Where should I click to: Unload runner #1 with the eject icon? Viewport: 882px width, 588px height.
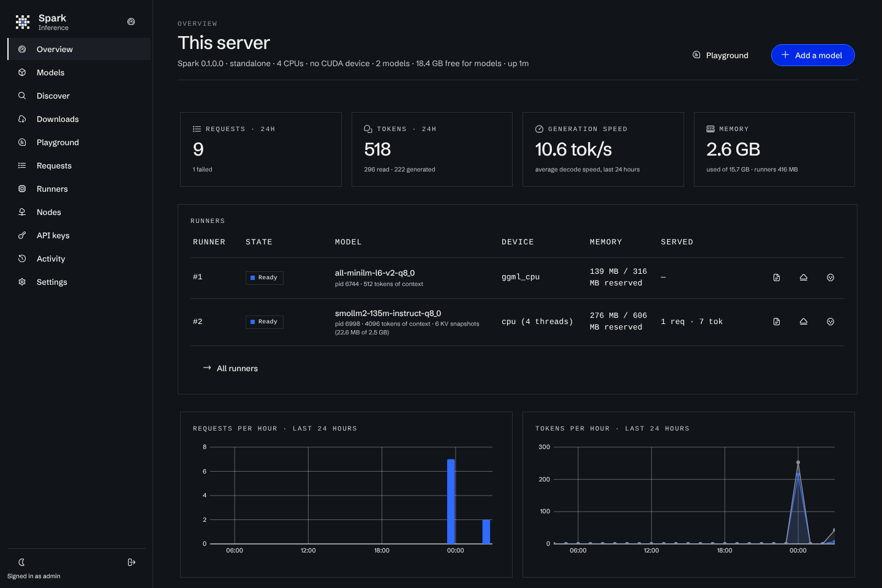tap(804, 277)
